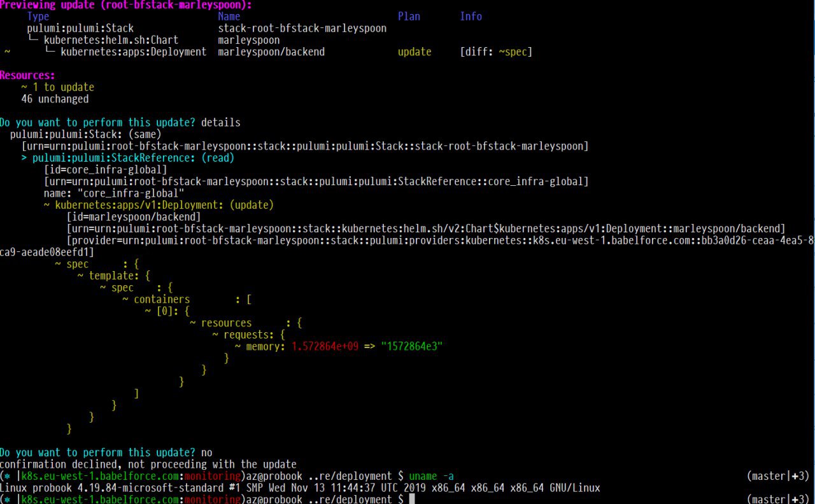Click the '[id=core_infra-global]' line

[106, 170]
